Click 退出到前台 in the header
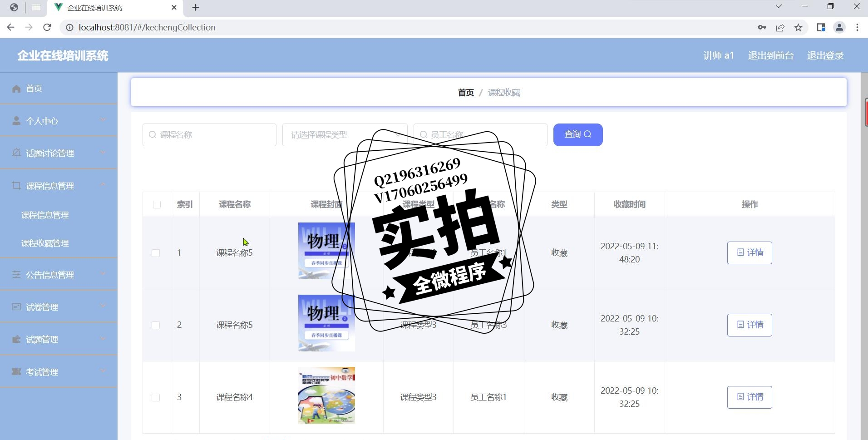The image size is (868, 440). click(x=771, y=55)
